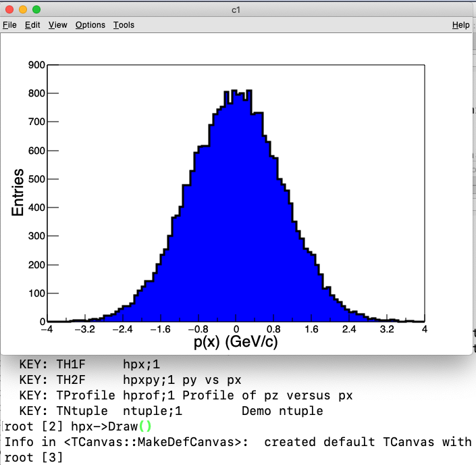Open the Tools menu
This screenshot has height=465, width=476.
[124, 25]
